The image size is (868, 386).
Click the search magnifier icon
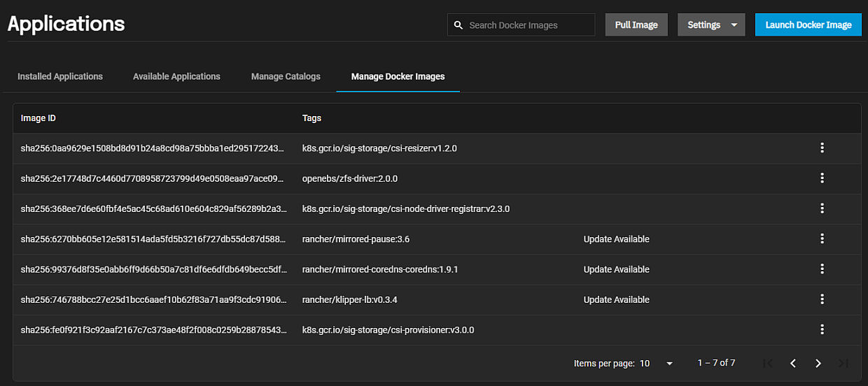[458, 25]
